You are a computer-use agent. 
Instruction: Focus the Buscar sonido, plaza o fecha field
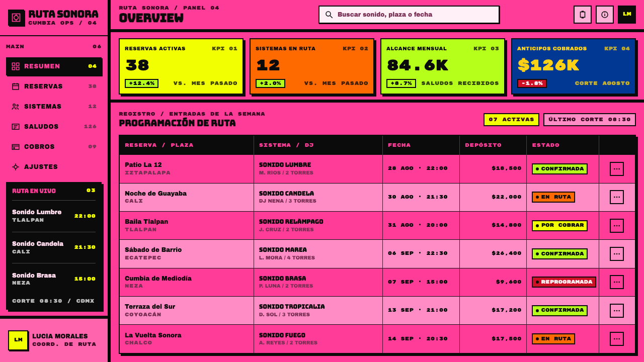click(x=409, y=15)
